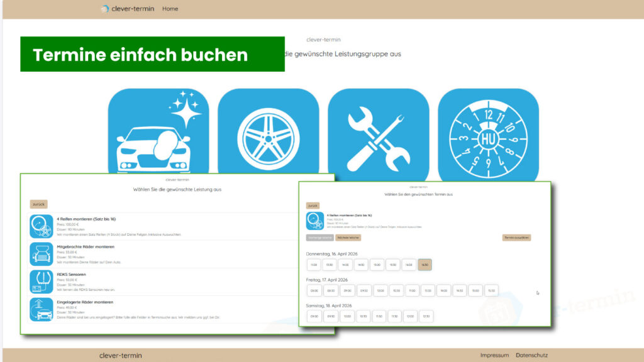The height and width of the screenshot is (362, 644).
Task: Deselect the highlighted 16:30 time slot
Action: [x=426, y=265]
